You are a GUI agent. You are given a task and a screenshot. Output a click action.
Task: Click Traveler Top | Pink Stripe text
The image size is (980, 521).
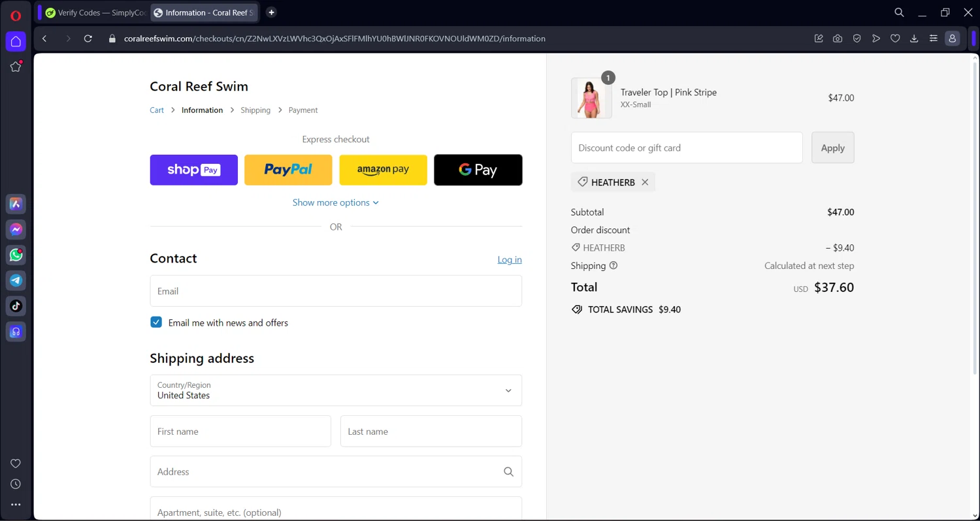coord(668,92)
